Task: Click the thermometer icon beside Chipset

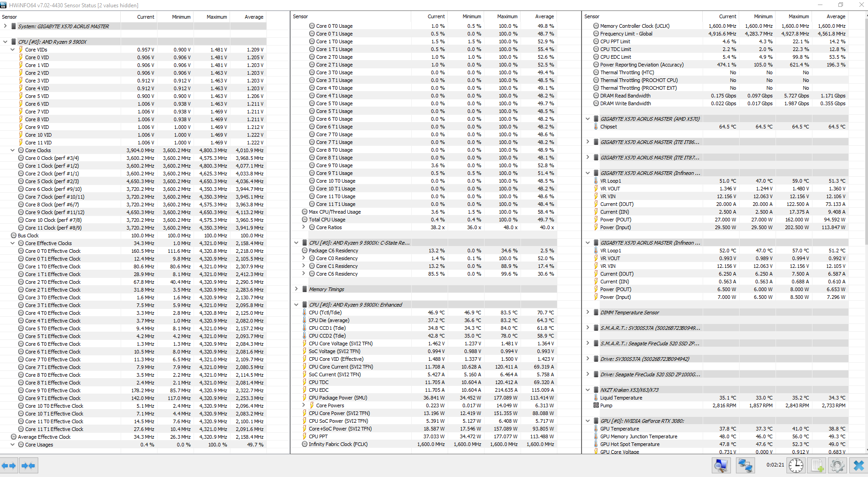Action: 596,127
